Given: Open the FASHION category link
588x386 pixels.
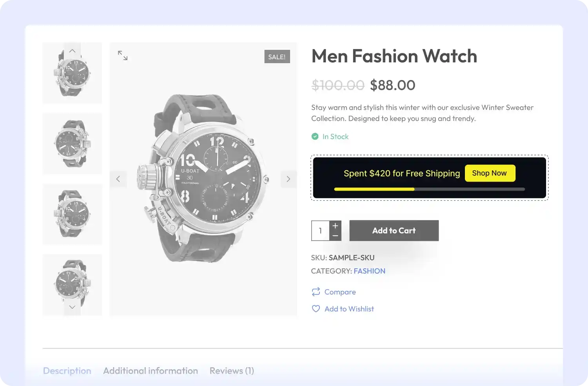Looking at the screenshot, I should pyautogui.click(x=369, y=271).
